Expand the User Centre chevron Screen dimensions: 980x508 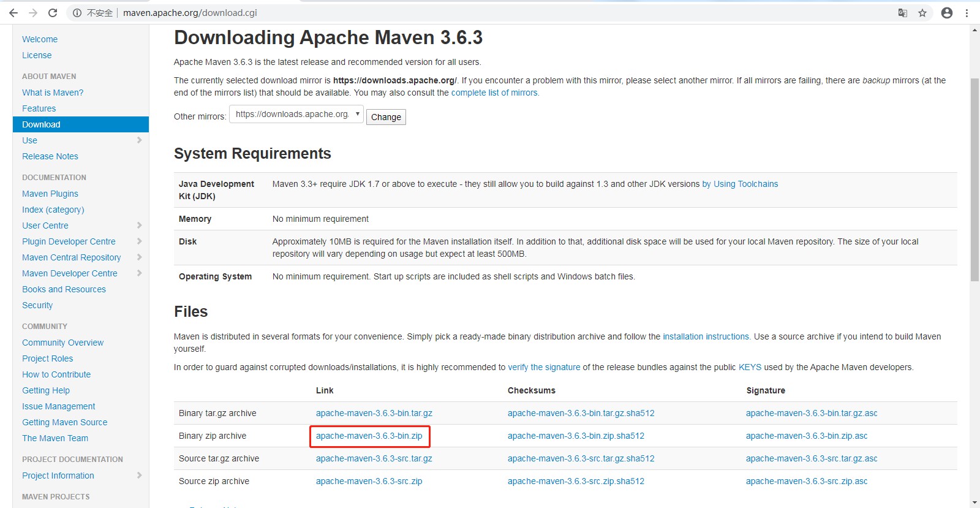tap(140, 226)
